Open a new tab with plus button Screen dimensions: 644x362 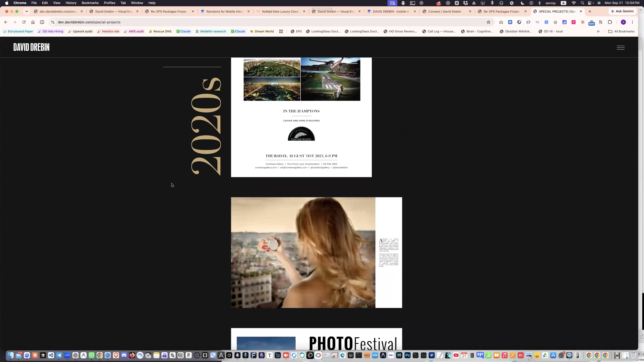pos(590,11)
